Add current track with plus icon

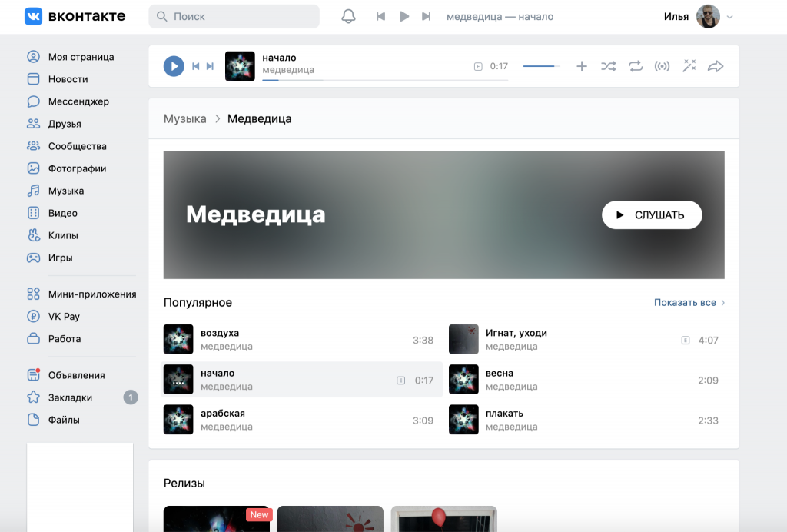(x=582, y=66)
